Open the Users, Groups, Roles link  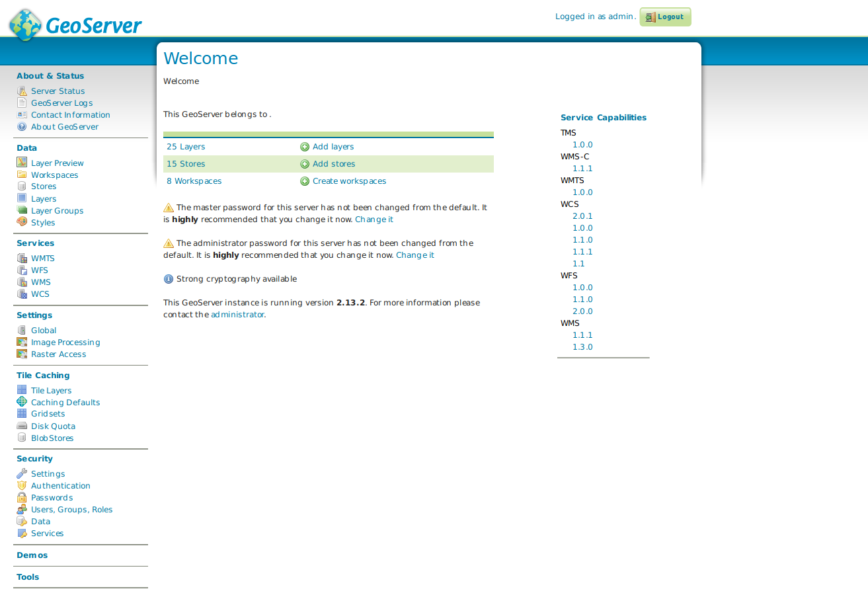pyautogui.click(x=72, y=510)
